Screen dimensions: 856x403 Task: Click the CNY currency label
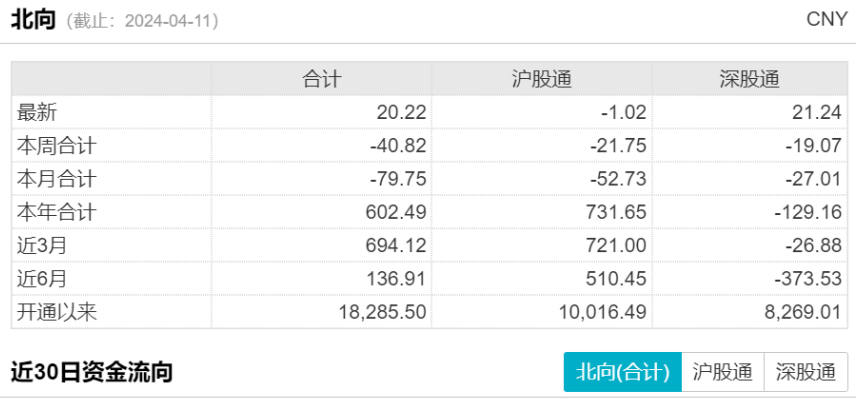pyautogui.click(x=827, y=19)
